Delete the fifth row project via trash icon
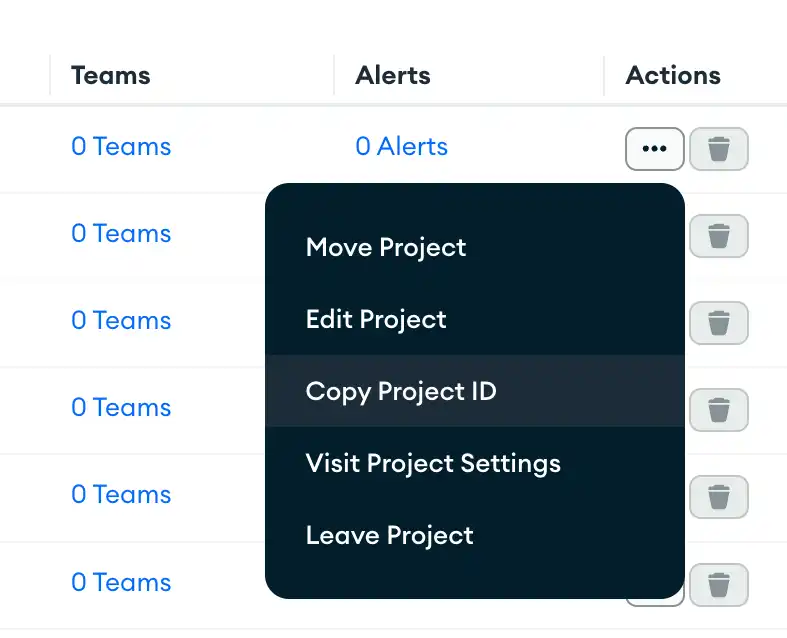 pyautogui.click(x=719, y=496)
